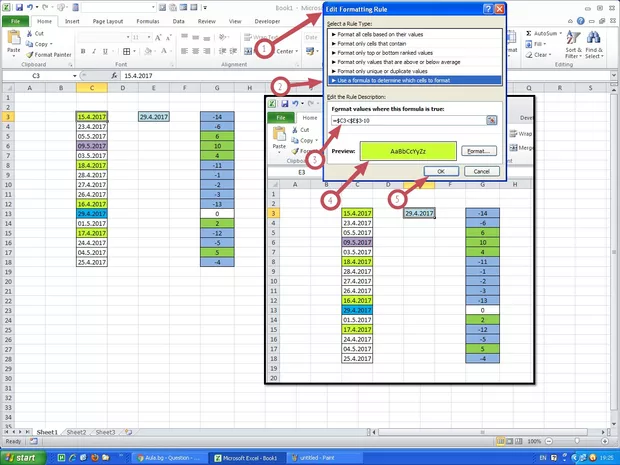
Task: Open the Clipboard group dialog launcher
Action: [70, 64]
